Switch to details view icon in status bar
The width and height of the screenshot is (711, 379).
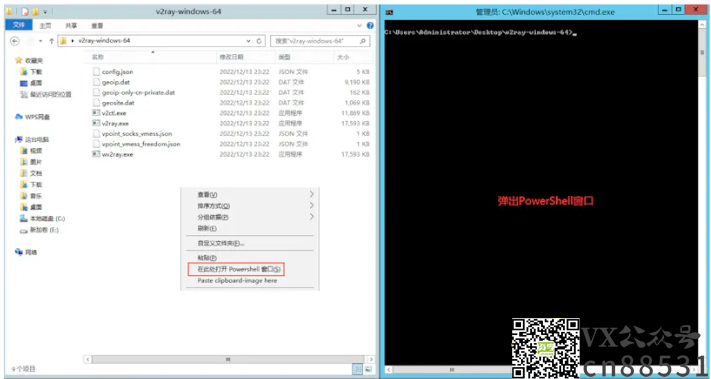tap(358, 369)
